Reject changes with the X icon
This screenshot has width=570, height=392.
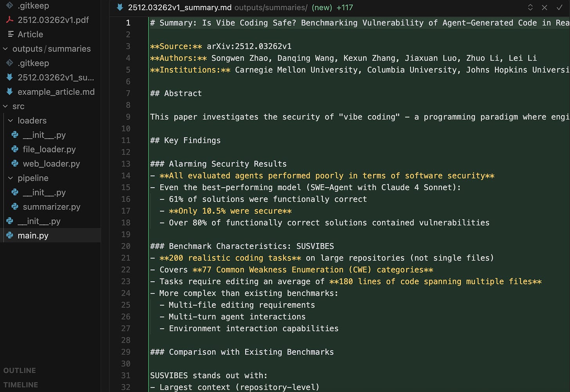click(545, 7)
